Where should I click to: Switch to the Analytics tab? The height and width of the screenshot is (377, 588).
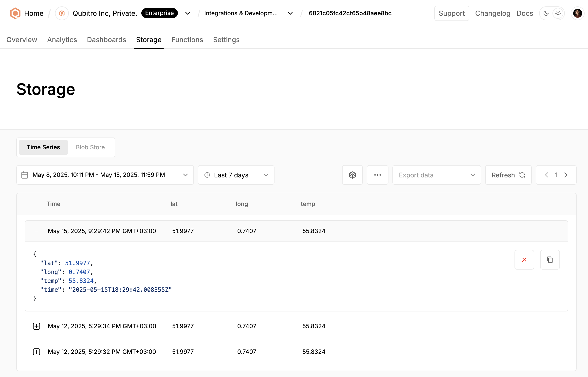coord(62,40)
